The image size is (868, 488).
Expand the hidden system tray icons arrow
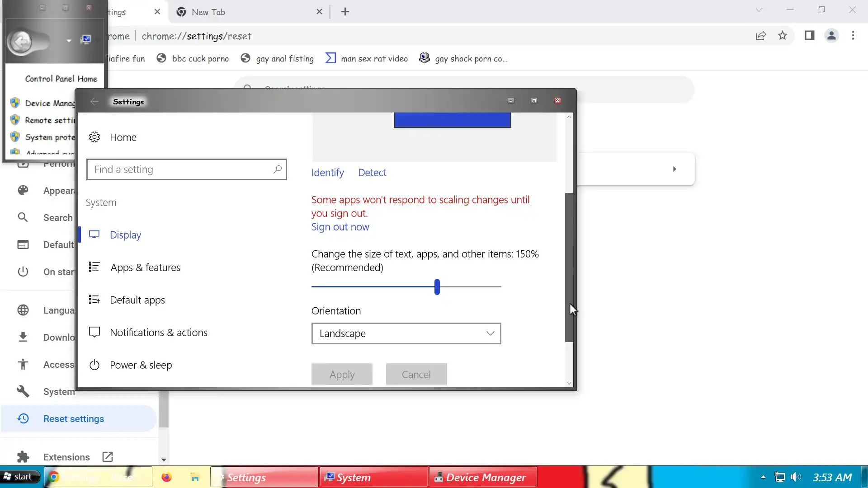763,477
